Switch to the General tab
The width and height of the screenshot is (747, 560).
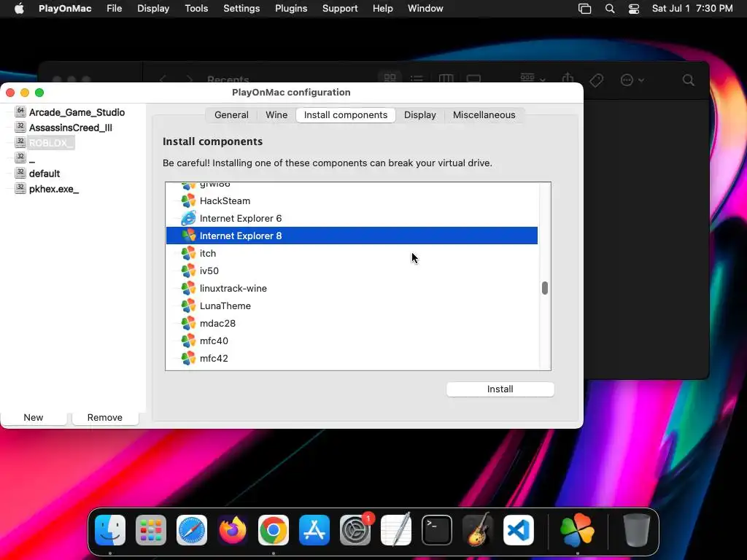click(x=231, y=114)
